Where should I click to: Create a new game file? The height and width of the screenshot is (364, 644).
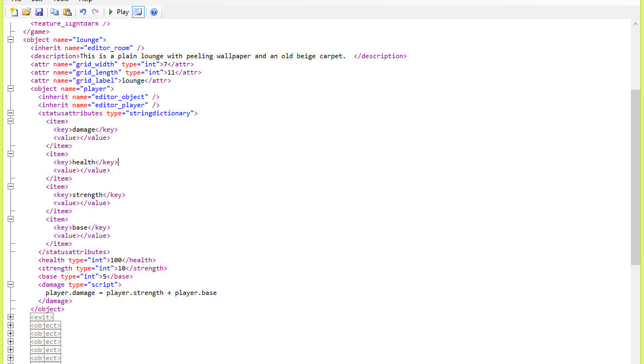pyautogui.click(x=14, y=12)
